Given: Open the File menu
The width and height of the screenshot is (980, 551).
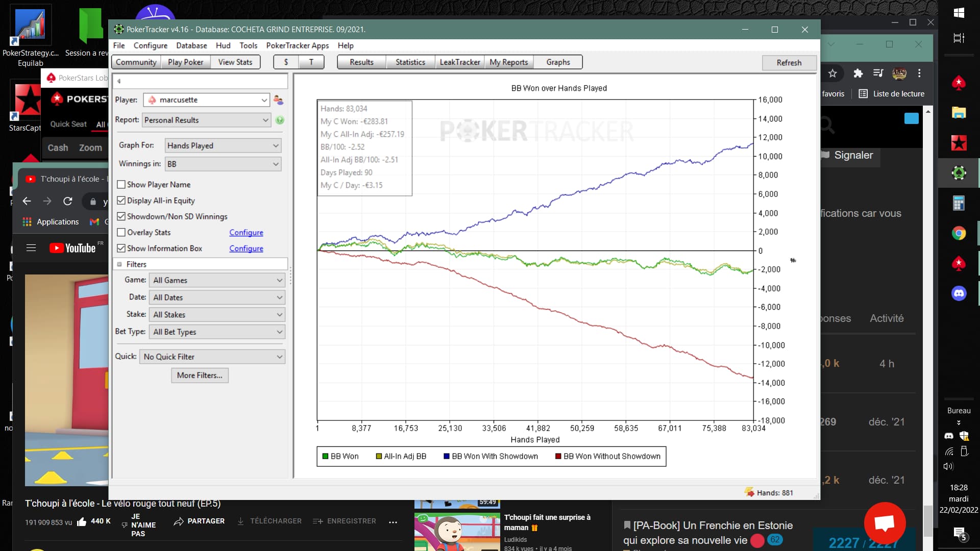Looking at the screenshot, I should point(119,45).
